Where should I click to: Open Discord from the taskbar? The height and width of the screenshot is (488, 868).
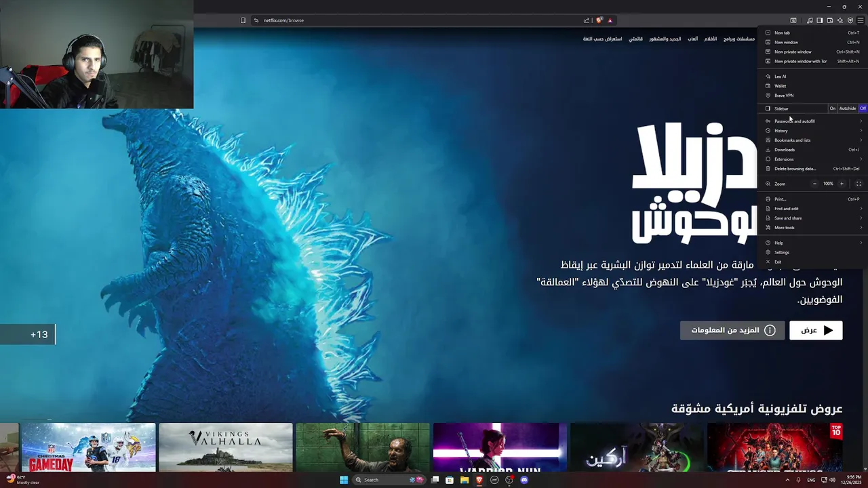click(x=524, y=480)
